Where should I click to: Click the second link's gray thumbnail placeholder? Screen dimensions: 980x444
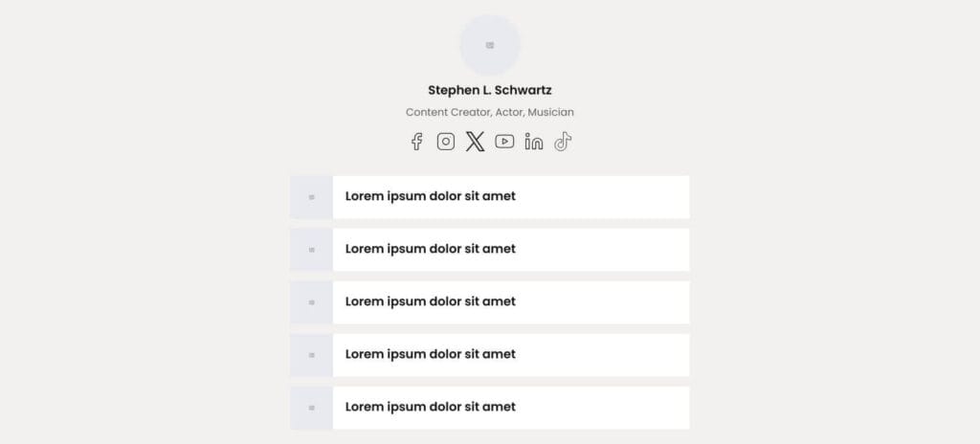[x=311, y=250]
